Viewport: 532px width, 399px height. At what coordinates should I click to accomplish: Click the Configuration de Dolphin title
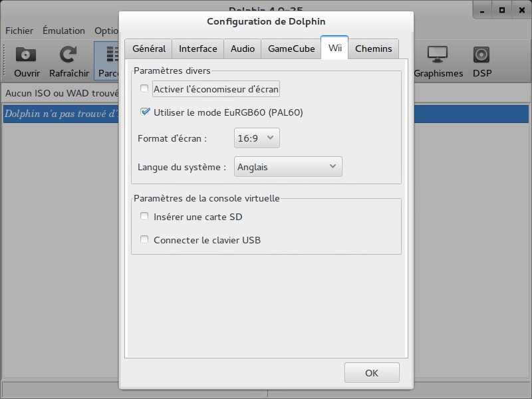coord(266,21)
